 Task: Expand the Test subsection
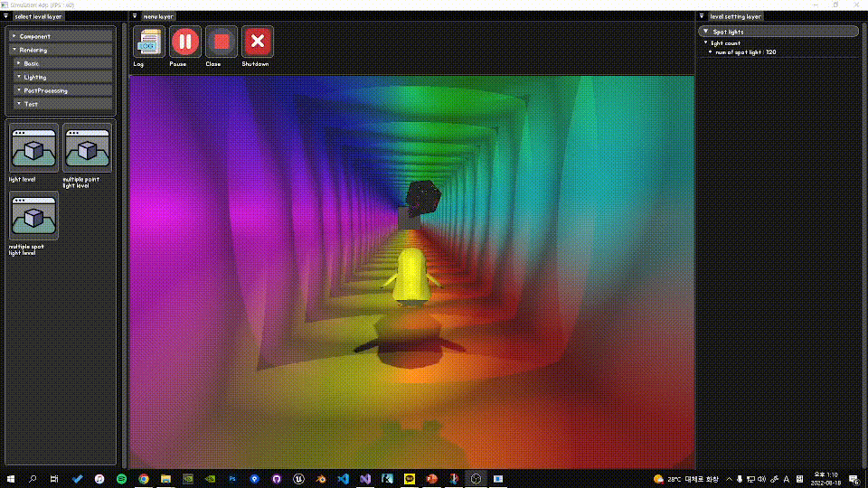click(x=63, y=104)
